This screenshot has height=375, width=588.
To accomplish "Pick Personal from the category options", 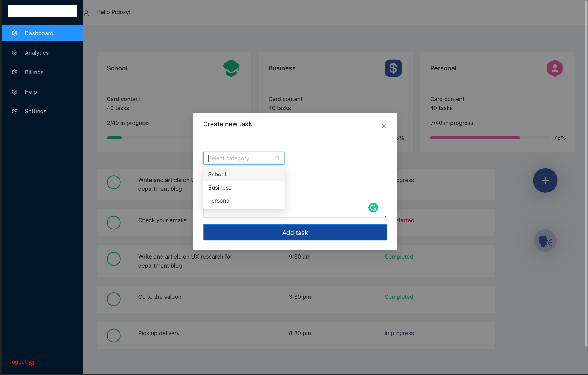I will 219,201.
